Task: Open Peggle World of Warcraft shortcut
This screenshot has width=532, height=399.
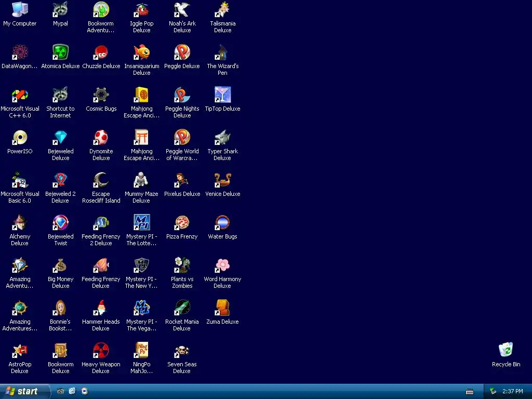Action: click(182, 137)
